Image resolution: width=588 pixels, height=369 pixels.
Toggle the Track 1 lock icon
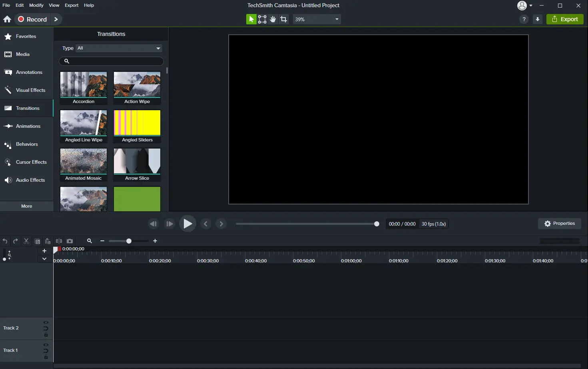(x=46, y=357)
